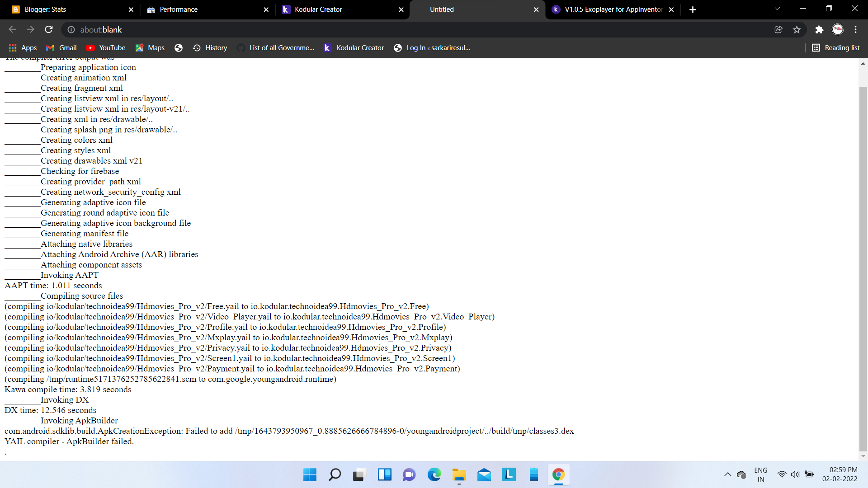
Task: Open the Reading list button
Action: 835,48
